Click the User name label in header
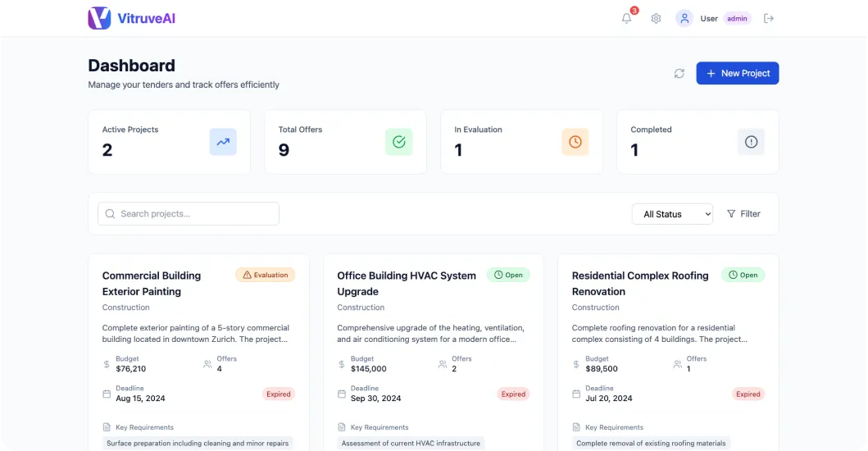 tap(708, 18)
